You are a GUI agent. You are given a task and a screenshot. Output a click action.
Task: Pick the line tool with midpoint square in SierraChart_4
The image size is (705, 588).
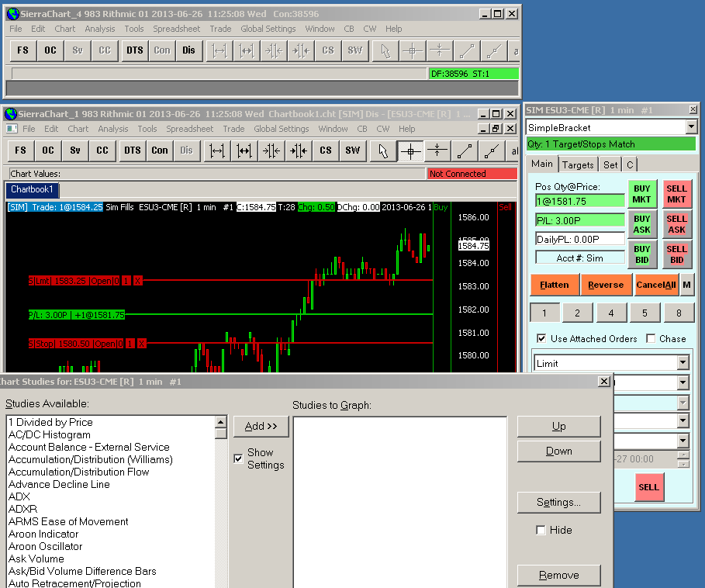coord(493,50)
